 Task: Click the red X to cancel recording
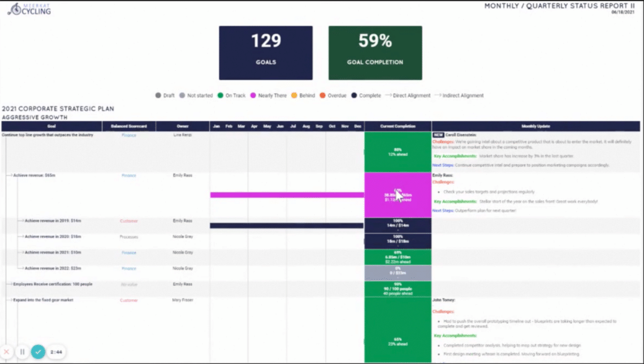tap(7, 351)
